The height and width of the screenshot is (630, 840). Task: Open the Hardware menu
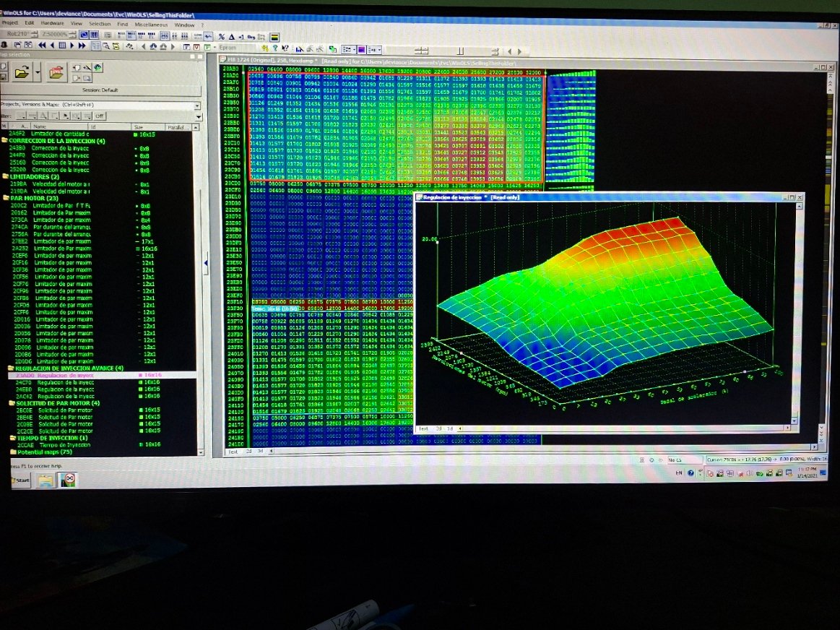click(x=52, y=24)
